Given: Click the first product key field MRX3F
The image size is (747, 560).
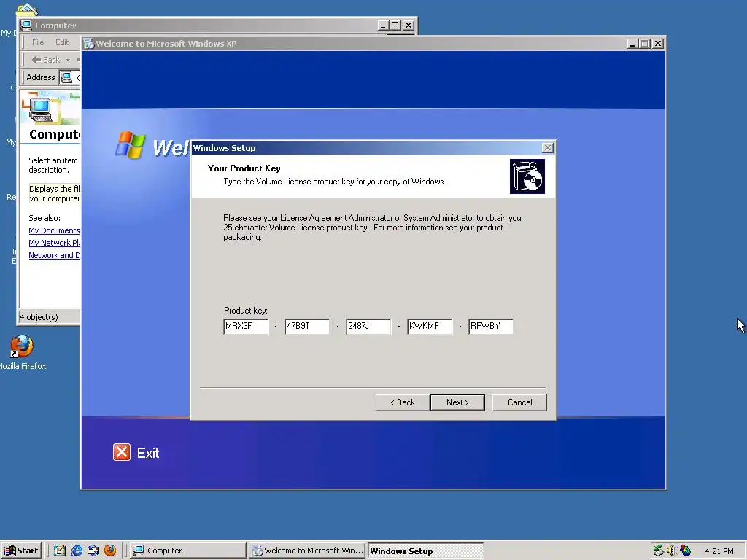Looking at the screenshot, I should click(246, 326).
